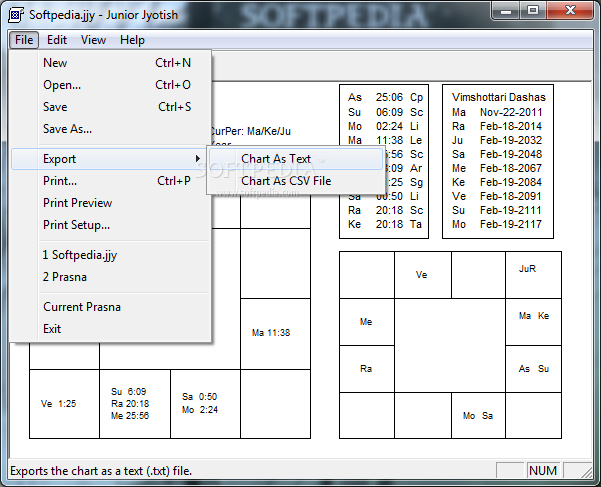Click the Junior Jyotish app icon in title bar
Screen dimensions: 601x487
click(x=16, y=15)
